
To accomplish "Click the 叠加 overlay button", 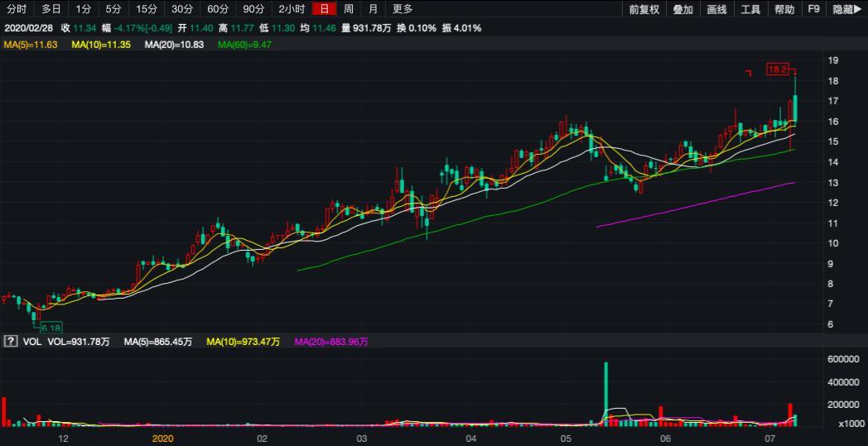I will tap(682, 9).
